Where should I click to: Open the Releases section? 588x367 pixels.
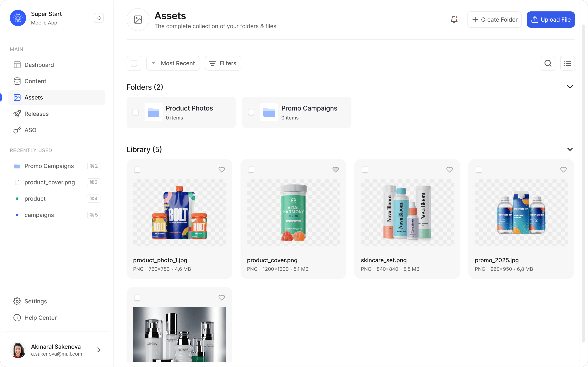click(x=37, y=114)
